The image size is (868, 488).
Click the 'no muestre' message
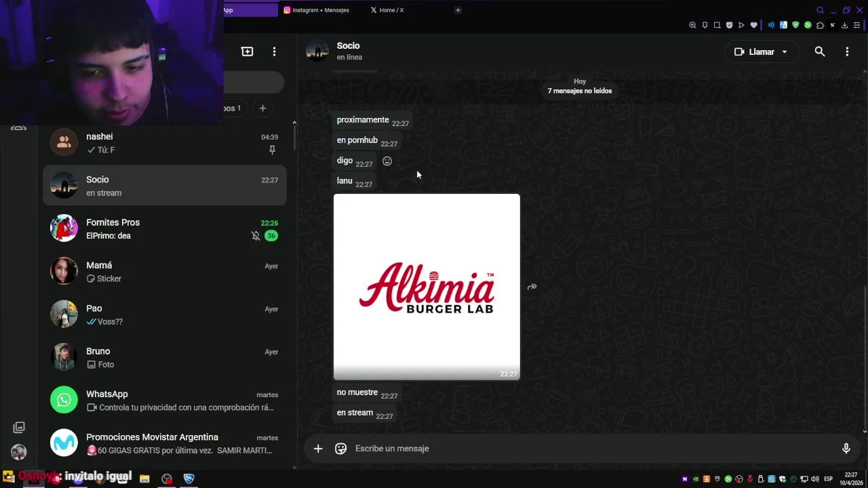pos(367,393)
